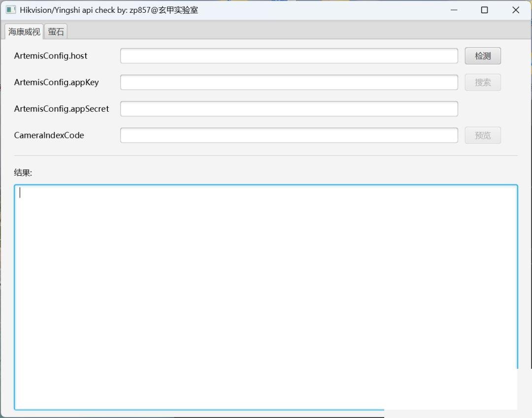Switch to the 海康威视 tab
This screenshot has width=532, height=418.
pos(24,32)
